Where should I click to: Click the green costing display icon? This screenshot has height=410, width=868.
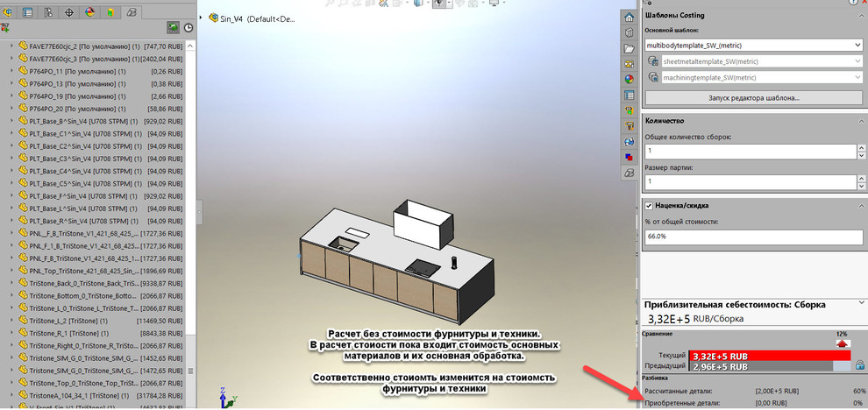pos(174,28)
